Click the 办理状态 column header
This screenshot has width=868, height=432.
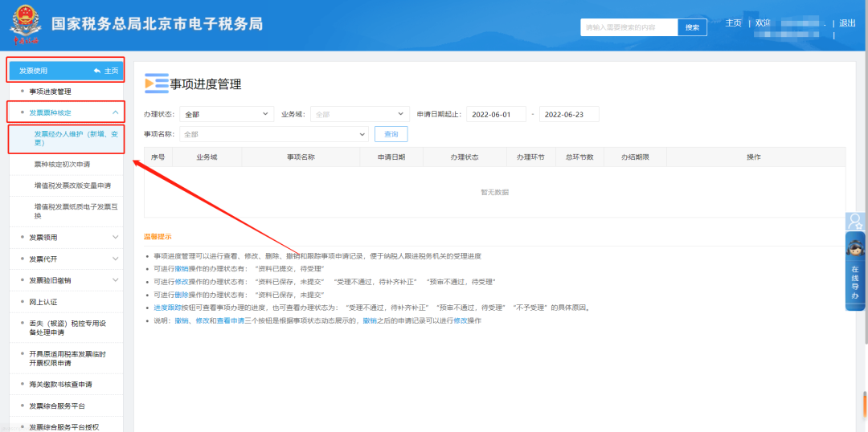(x=465, y=157)
